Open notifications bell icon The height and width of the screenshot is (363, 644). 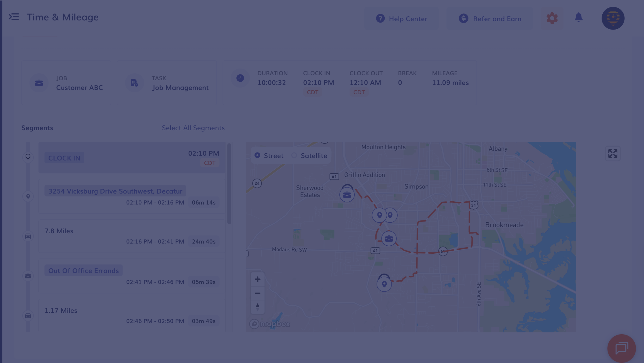[x=578, y=18]
